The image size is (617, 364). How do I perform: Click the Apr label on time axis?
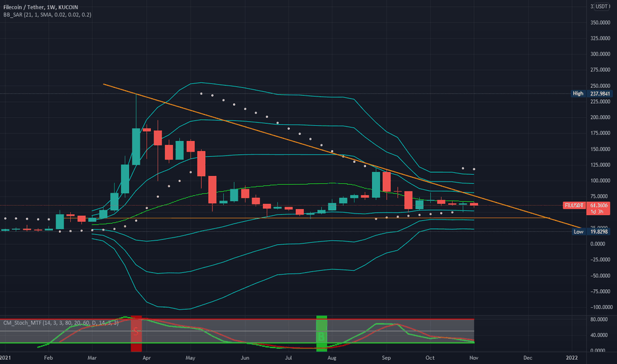[x=146, y=357]
